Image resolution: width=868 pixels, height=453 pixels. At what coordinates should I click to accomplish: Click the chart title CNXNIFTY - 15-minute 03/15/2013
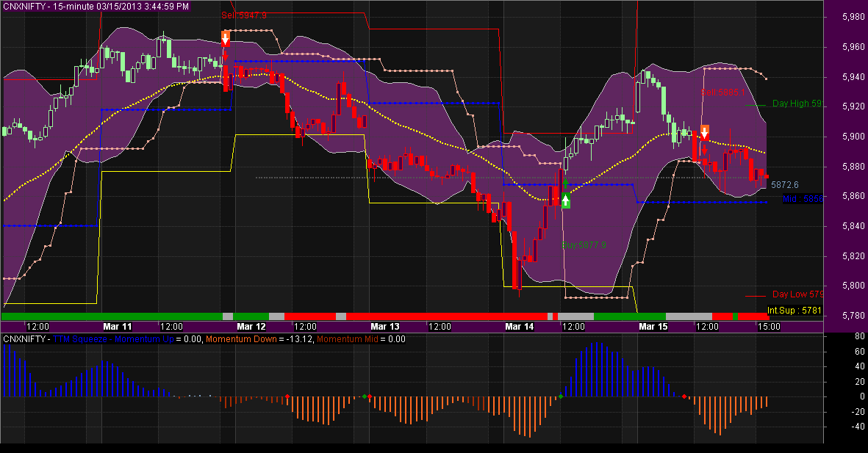(96, 7)
